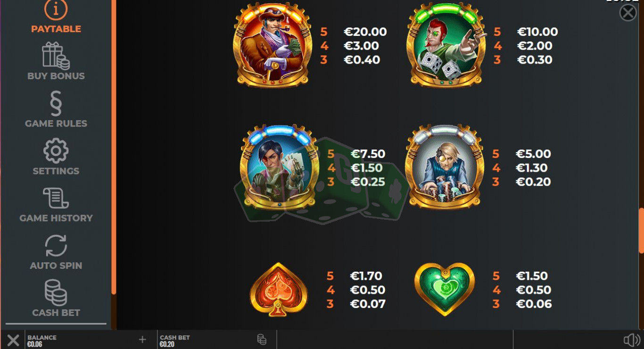Open Auto Spin arrows icon
The image size is (644, 349).
pos(56,246)
